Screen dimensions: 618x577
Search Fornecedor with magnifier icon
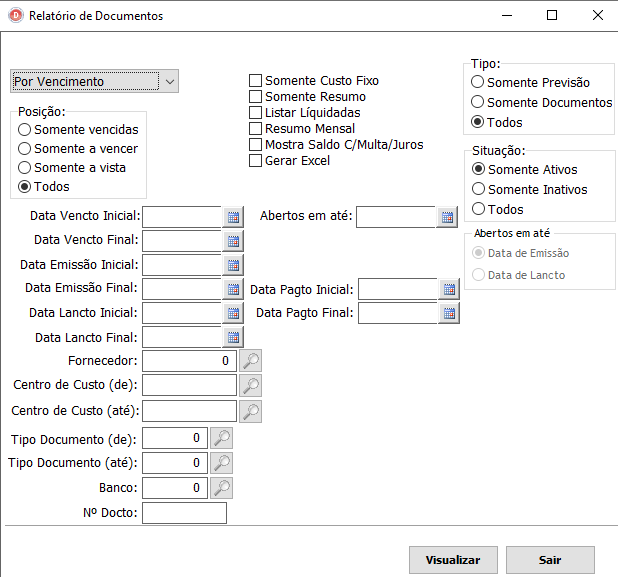(x=250, y=361)
